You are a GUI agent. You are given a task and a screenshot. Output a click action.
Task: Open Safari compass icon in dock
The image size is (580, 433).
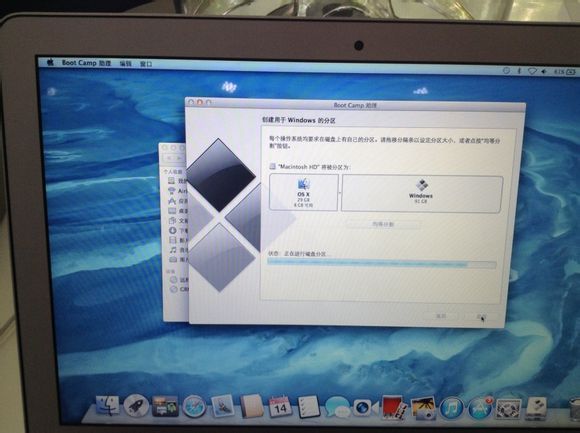pos(194,406)
